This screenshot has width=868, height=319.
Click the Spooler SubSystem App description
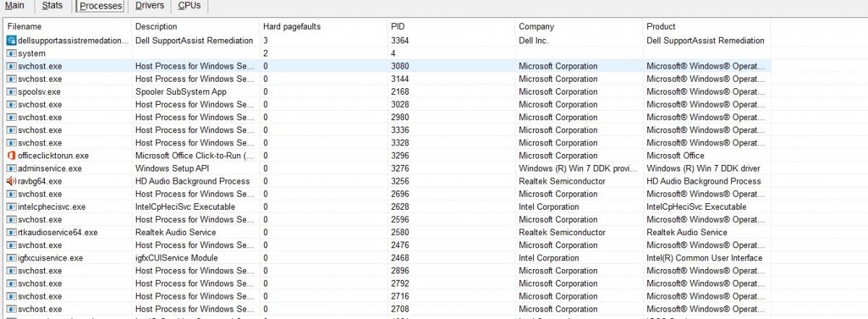click(x=181, y=92)
